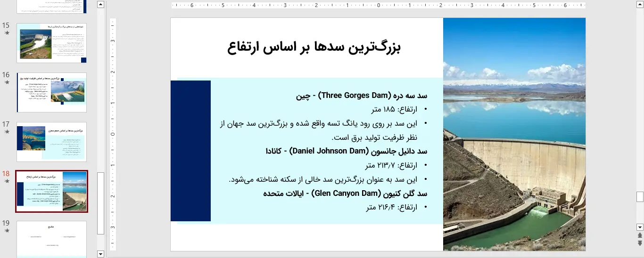
Task: Select the dark blue rectangle shape
Action: click(190, 151)
